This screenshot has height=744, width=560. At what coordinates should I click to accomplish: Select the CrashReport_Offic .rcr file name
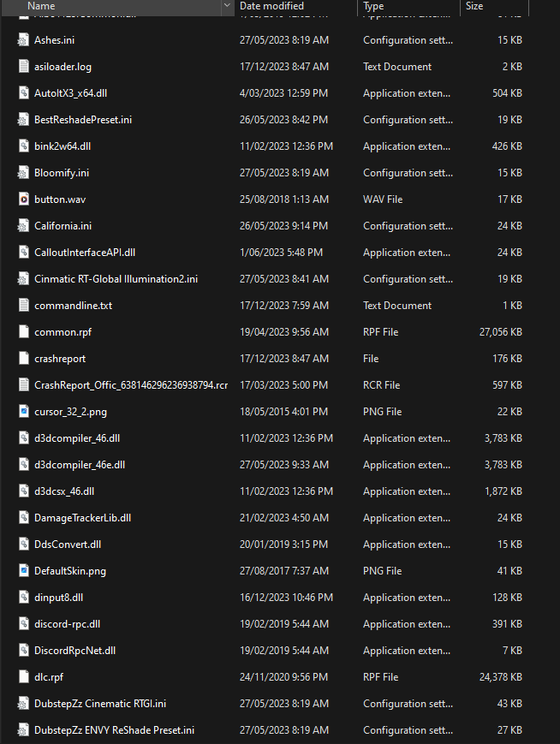pyautogui.click(x=131, y=385)
